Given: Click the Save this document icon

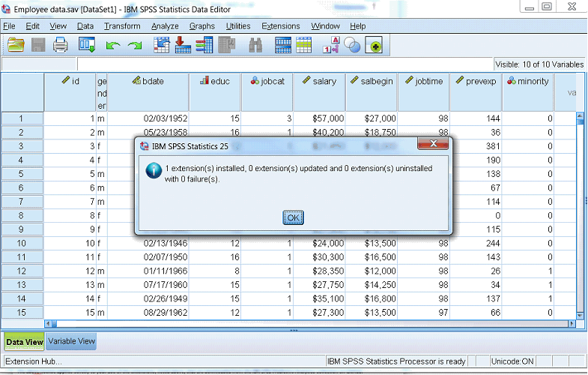Looking at the screenshot, I should (x=38, y=45).
